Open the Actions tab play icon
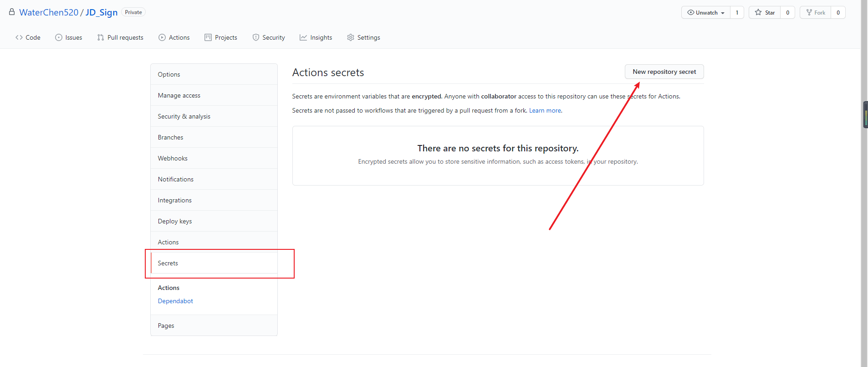 [162, 37]
